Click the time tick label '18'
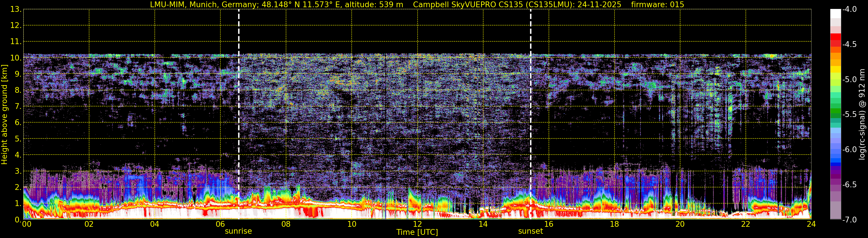This screenshot has width=868, height=238. 615,224
